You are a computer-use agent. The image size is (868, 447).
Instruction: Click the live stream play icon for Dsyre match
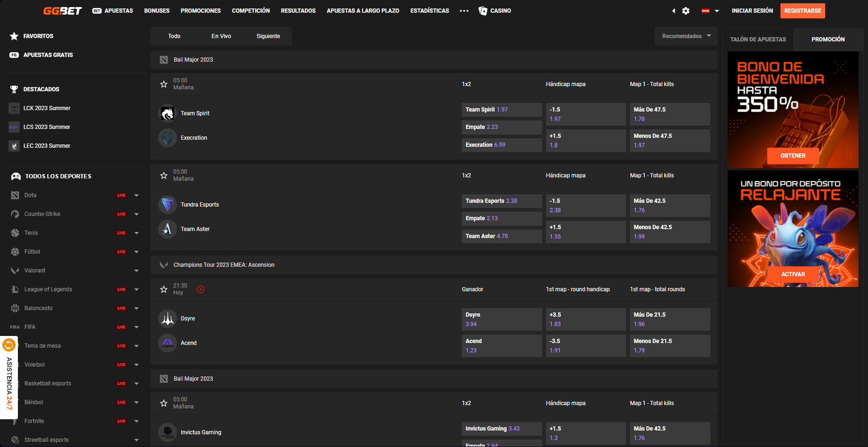pos(201,289)
